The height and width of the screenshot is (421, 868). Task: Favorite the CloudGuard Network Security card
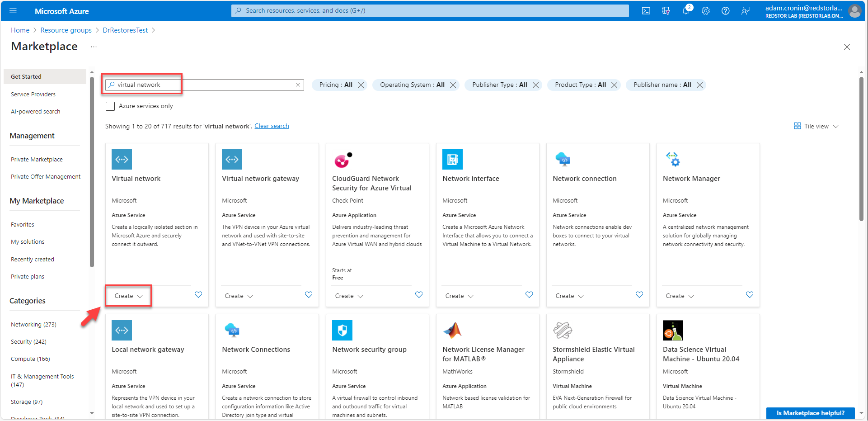tap(419, 295)
